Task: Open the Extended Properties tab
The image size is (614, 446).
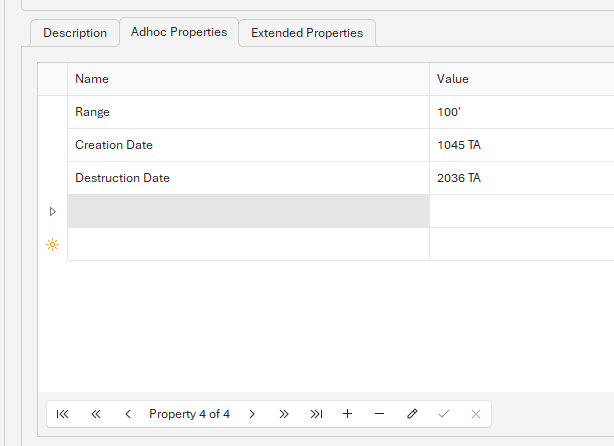Action: pyautogui.click(x=307, y=33)
